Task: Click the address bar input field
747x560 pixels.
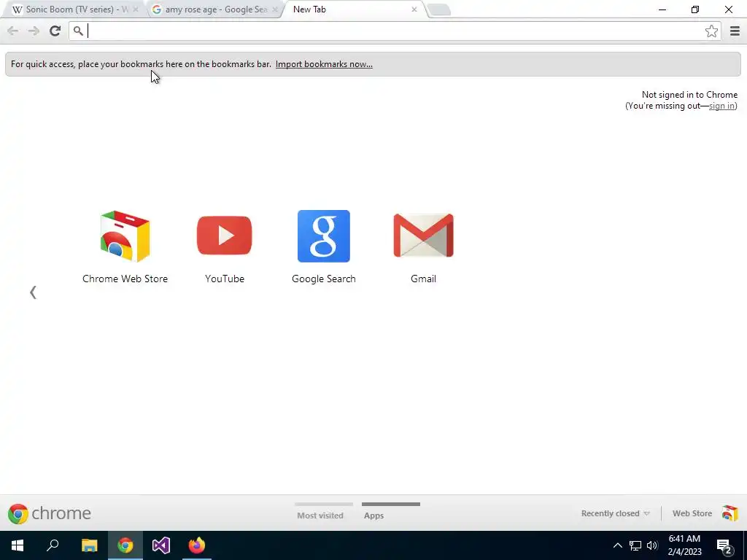Action: coord(395,31)
